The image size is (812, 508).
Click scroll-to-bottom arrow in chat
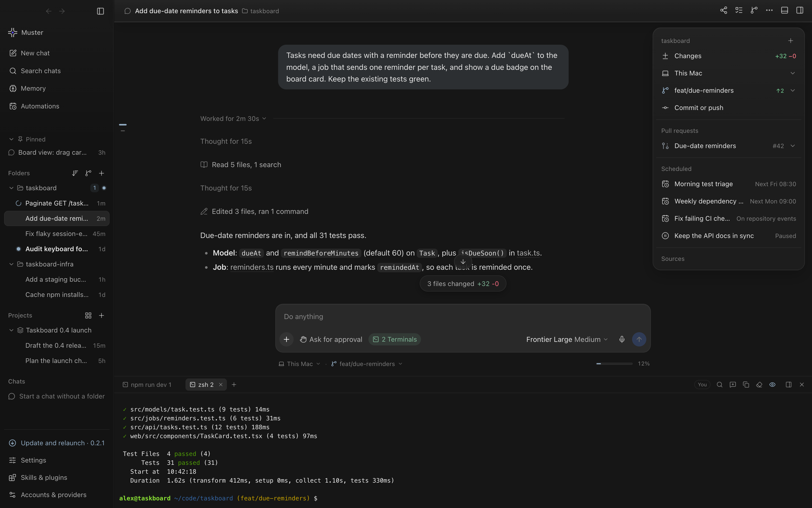tap(463, 262)
